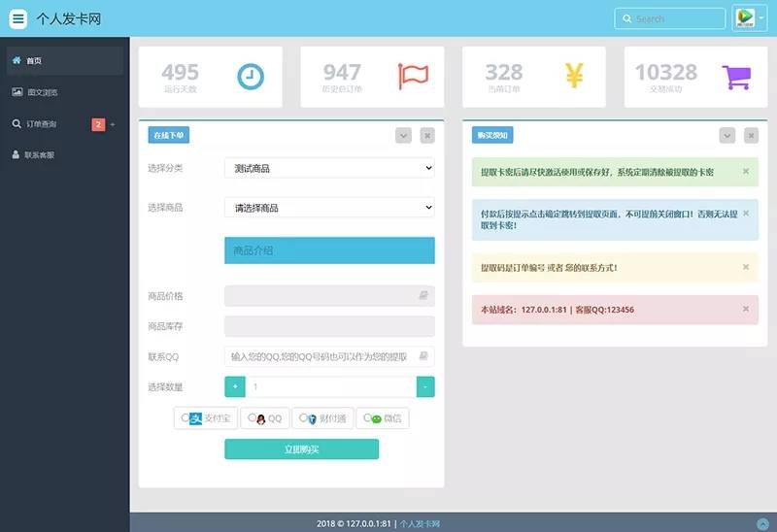Increase quantity with the plus button
The width and height of the screenshot is (777, 532).
point(234,386)
